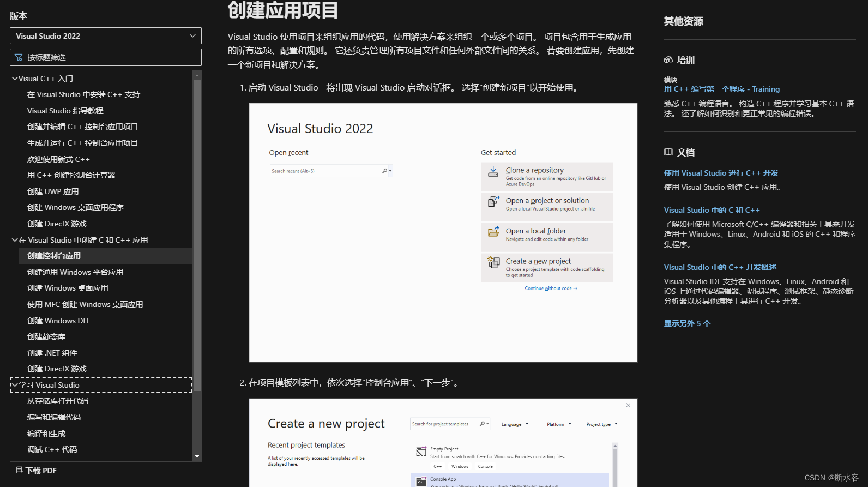Open 创建 Windows DLL item

pyautogui.click(x=59, y=321)
